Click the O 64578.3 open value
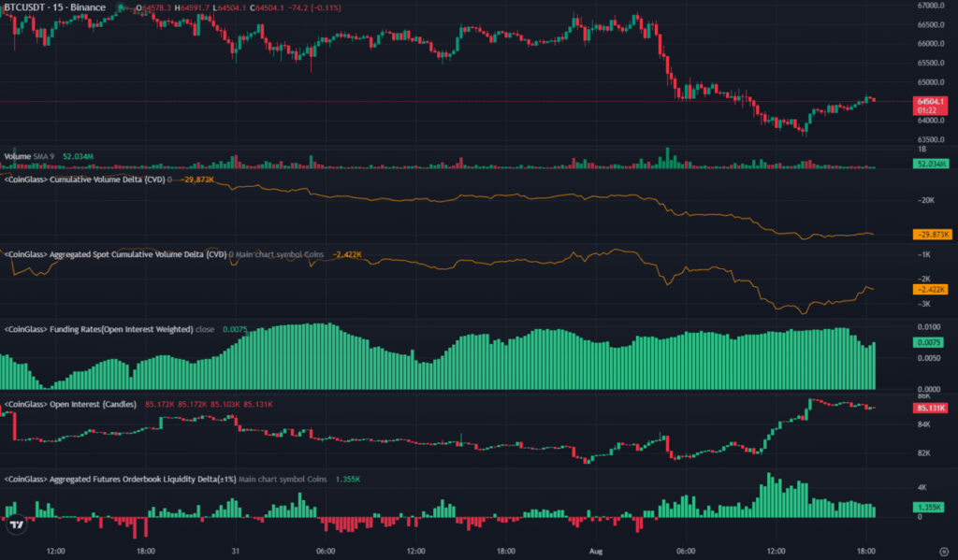The image size is (958, 560). (153, 7)
